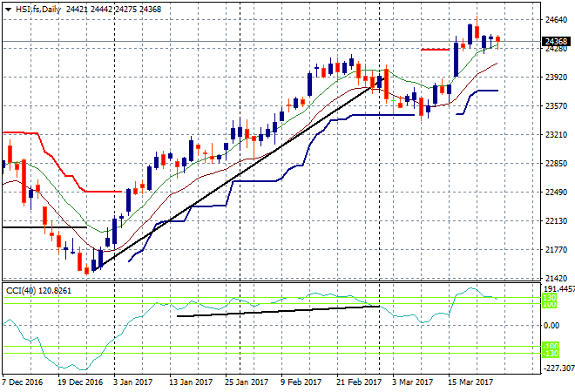This screenshot has height=392, width=575.
Task: Click the green CCI -130 level label
Action: coord(550,354)
